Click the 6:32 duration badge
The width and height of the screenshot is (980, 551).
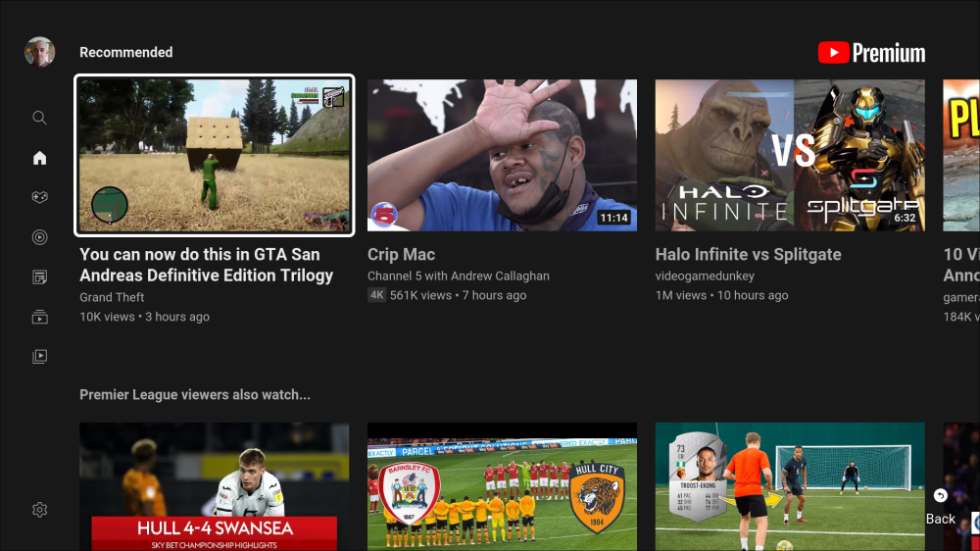905,218
